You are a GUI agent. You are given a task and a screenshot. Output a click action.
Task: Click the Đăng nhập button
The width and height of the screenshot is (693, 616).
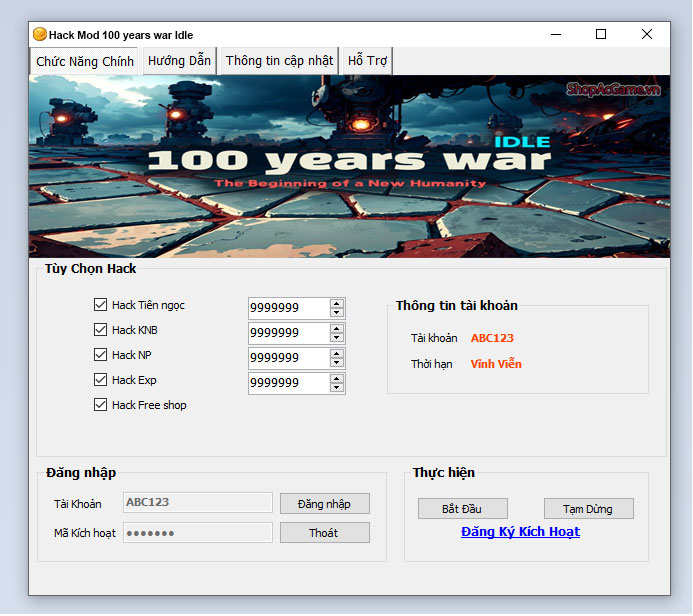[x=324, y=504]
